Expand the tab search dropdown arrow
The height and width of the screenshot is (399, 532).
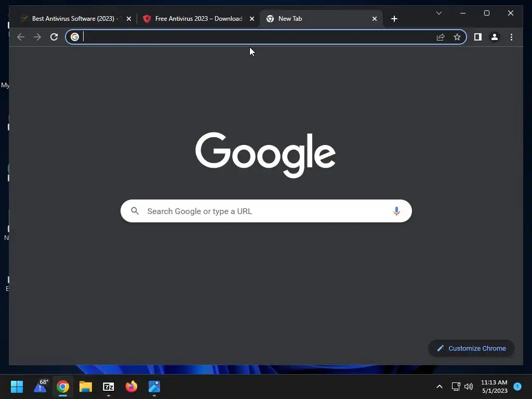tap(438, 13)
